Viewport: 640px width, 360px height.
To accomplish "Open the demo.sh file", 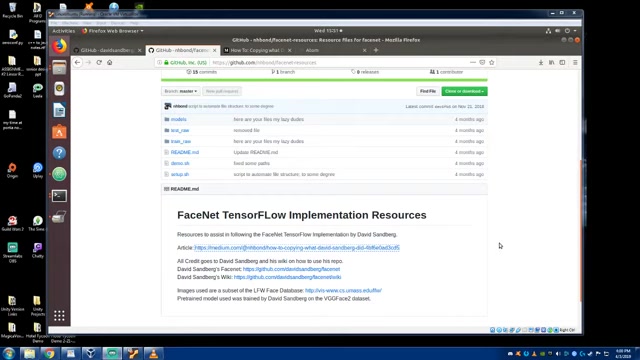I will tap(180, 163).
